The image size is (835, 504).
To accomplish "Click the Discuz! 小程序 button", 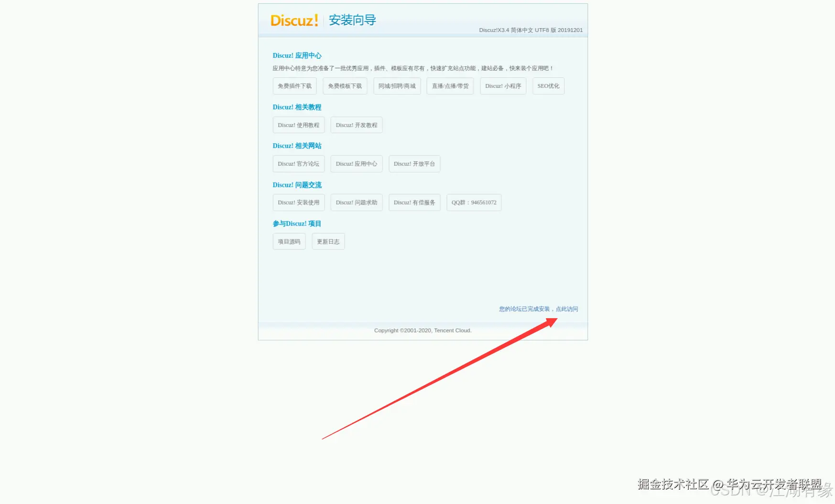I will click(x=503, y=86).
